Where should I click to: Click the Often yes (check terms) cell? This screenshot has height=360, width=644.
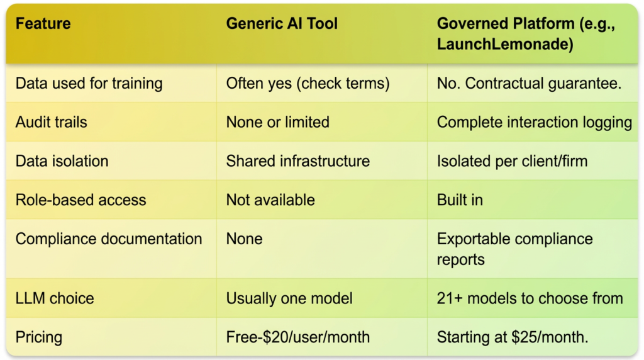[x=308, y=84]
